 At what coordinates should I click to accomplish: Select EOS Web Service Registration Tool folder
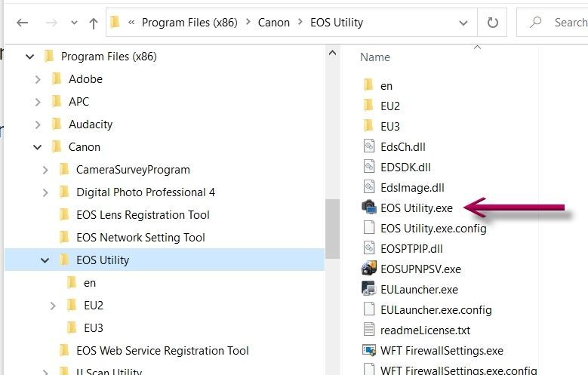(162, 351)
